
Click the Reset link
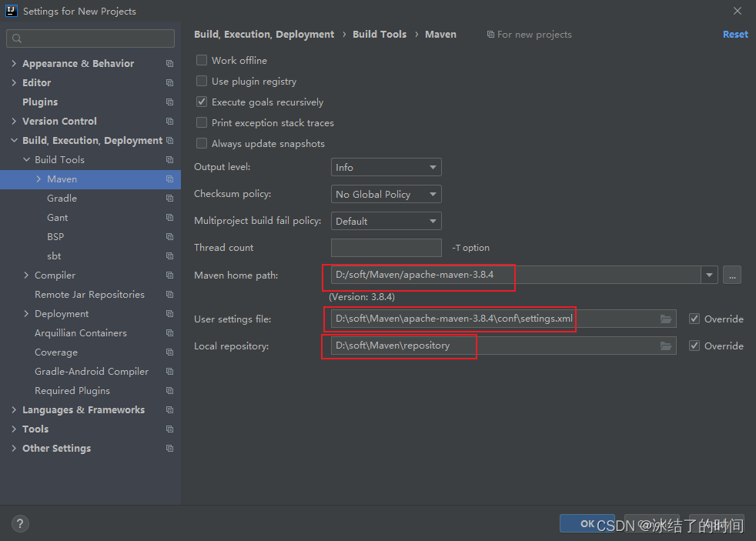[735, 34]
